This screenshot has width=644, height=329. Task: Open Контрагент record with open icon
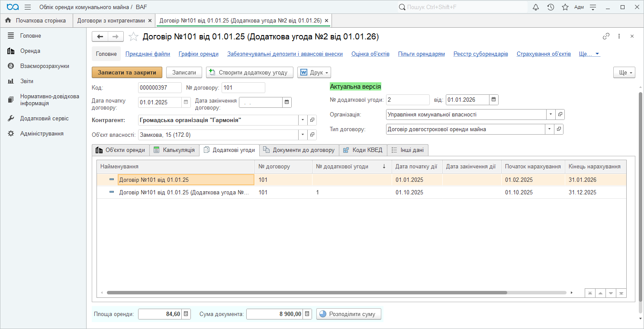tap(312, 120)
